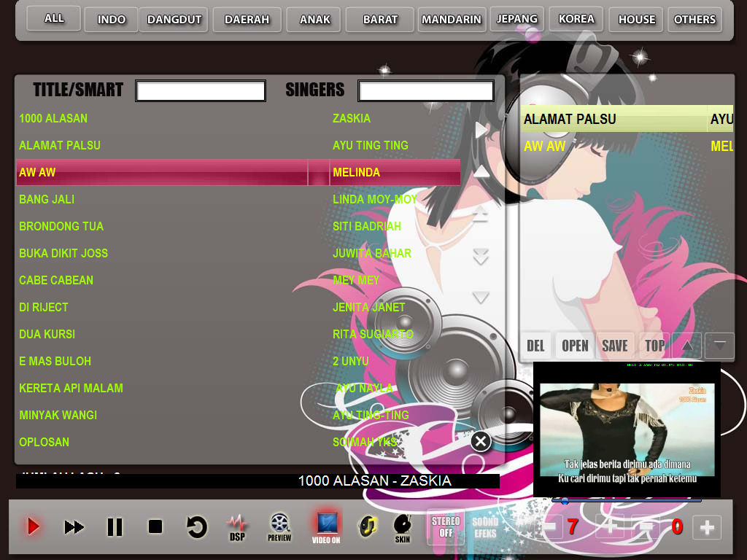The height and width of the screenshot is (560, 747).
Task: Enable SOUND EFEKS
Action: click(x=485, y=526)
